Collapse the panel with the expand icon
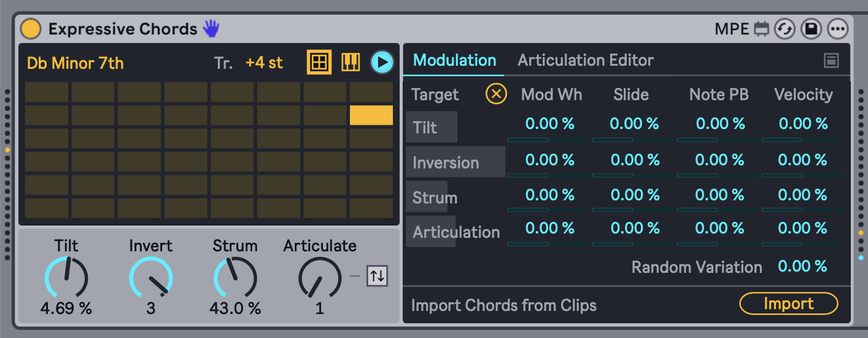 click(832, 60)
